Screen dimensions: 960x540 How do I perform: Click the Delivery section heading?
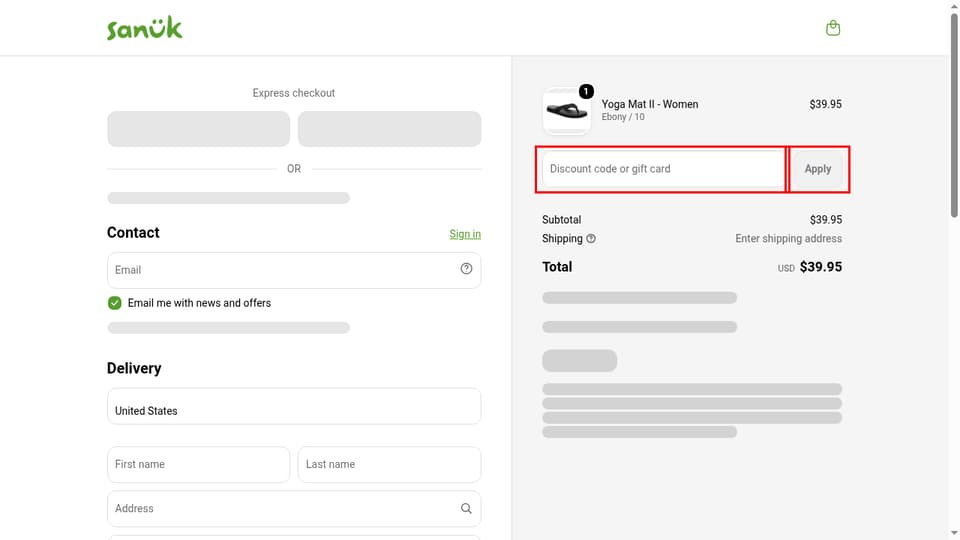134,368
